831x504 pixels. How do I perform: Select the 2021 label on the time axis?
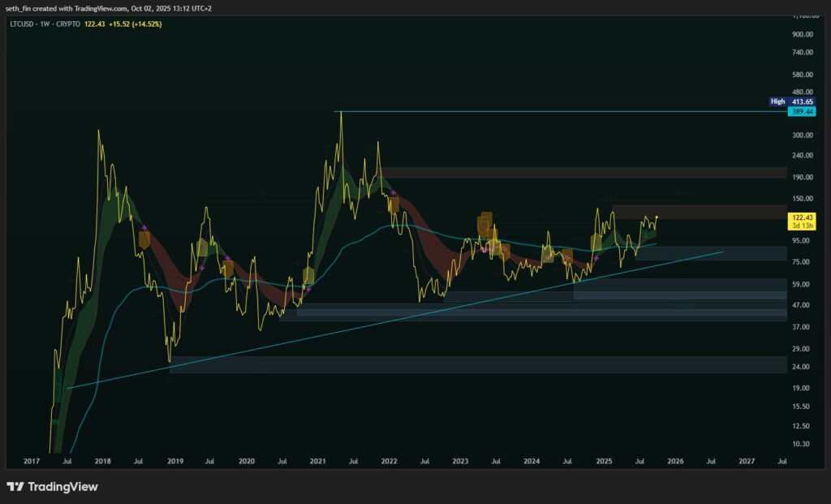[317, 461]
